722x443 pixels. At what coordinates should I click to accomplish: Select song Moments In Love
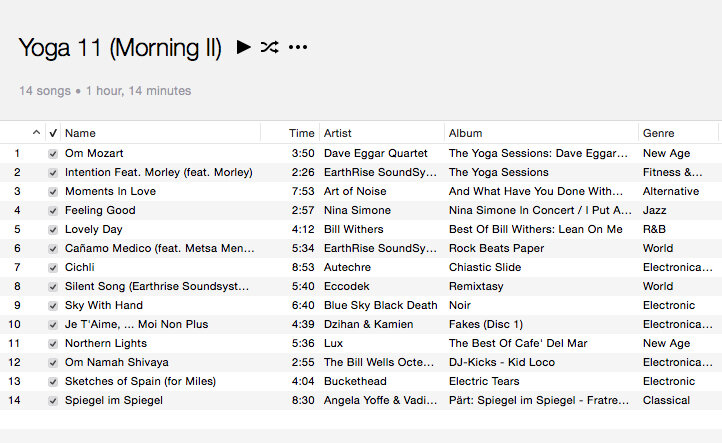pos(110,191)
